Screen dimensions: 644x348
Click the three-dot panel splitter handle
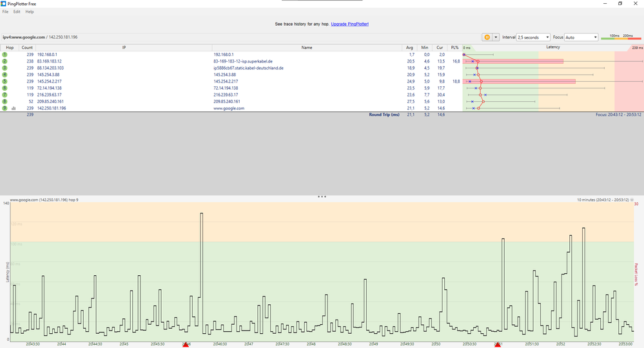(322, 197)
